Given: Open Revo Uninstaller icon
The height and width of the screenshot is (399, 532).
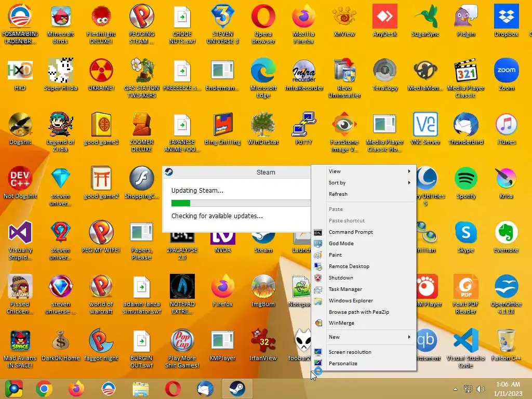Looking at the screenshot, I should click(344, 78).
